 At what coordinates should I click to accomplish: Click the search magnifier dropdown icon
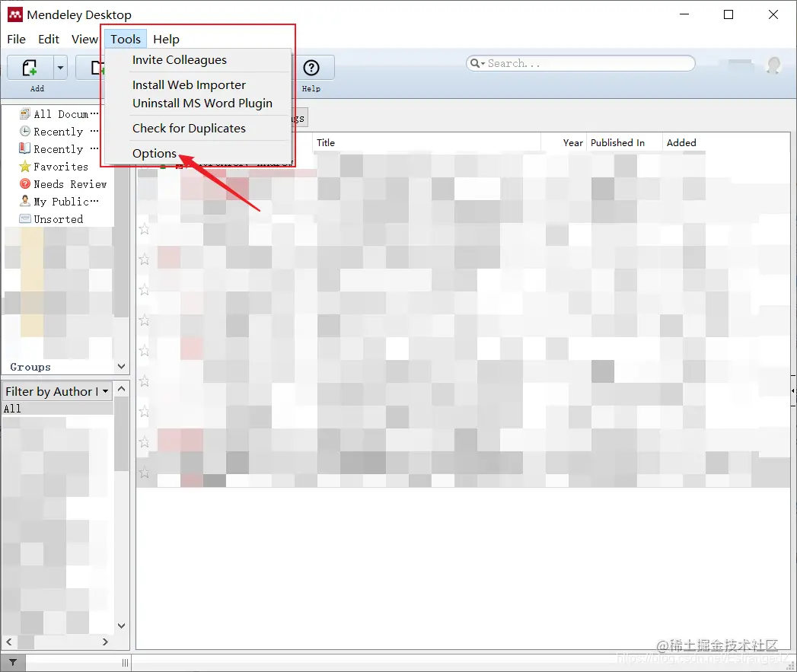(x=477, y=63)
